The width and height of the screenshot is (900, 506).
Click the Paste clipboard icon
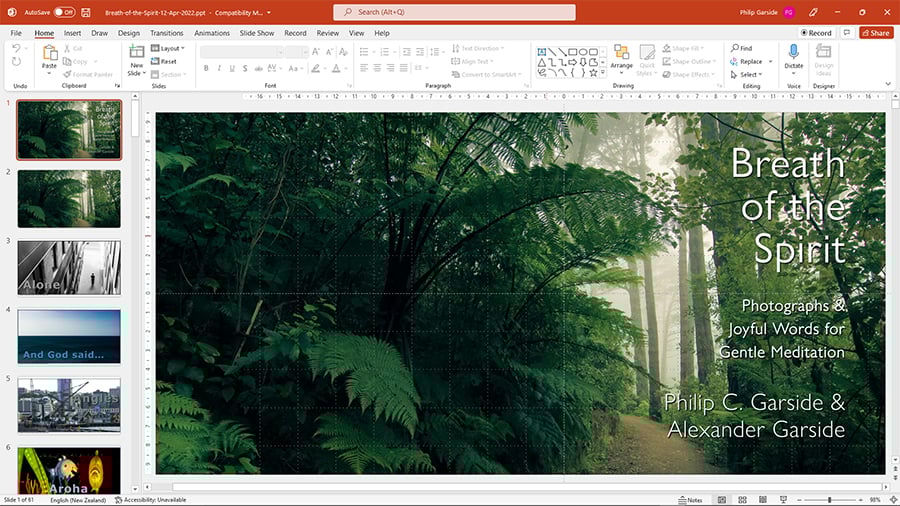[49, 53]
